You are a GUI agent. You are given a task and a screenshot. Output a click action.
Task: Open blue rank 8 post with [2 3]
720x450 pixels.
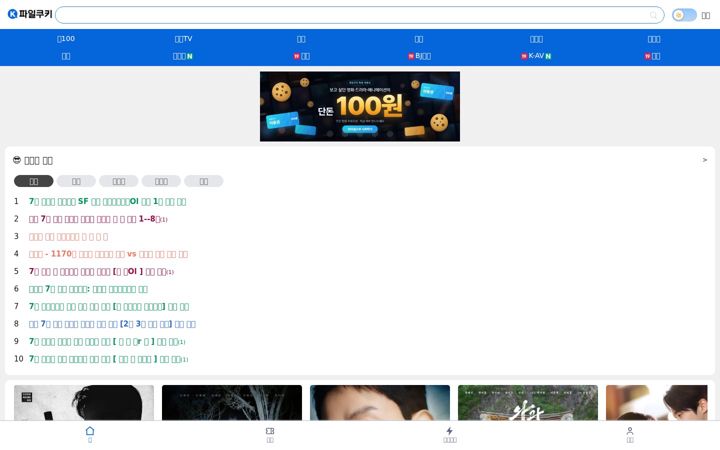pos(112,324)
